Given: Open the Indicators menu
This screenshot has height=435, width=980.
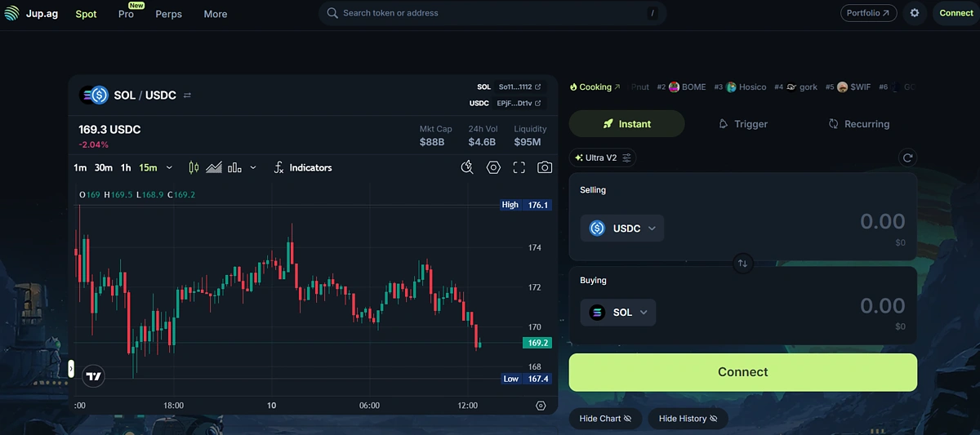Looking at the screenshot, I should [302, 167].
